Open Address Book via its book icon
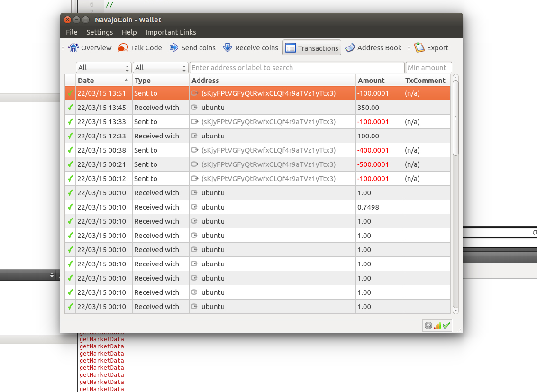537x392 pixels. 350,47
